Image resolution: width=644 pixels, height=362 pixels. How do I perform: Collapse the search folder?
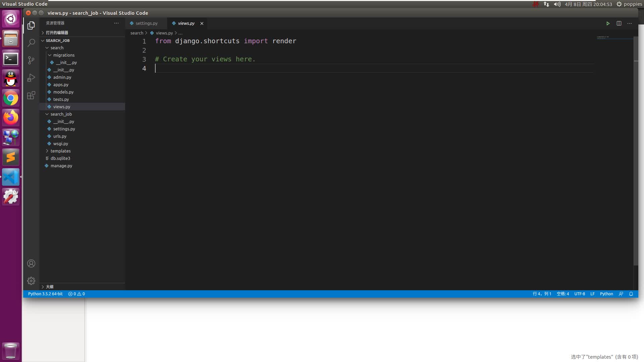tap(82, 48)
